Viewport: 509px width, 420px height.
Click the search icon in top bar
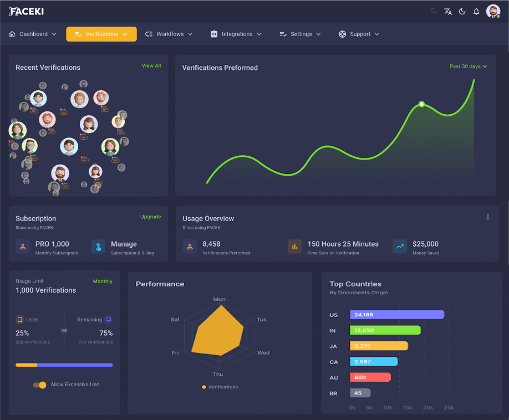[x=434, y=12]
